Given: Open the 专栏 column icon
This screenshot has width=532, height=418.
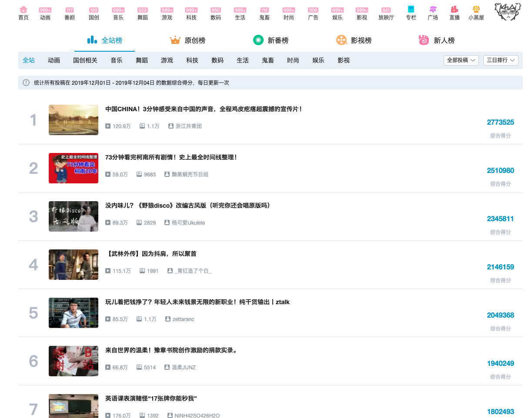Looking at the screenshot, I should pyautogui.click(x=411, y=10).
